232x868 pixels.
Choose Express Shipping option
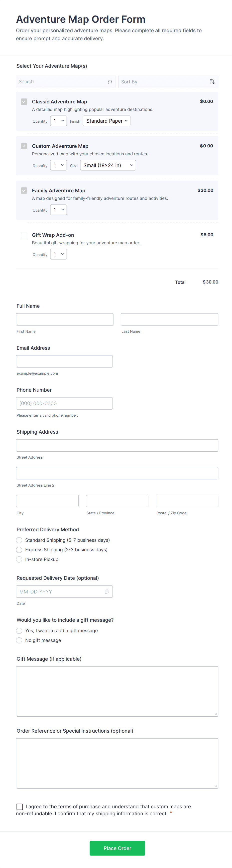[x=19, y=550]
